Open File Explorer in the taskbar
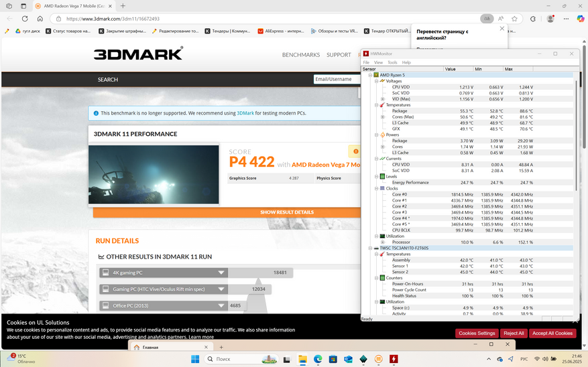 (x=302, y=359)
